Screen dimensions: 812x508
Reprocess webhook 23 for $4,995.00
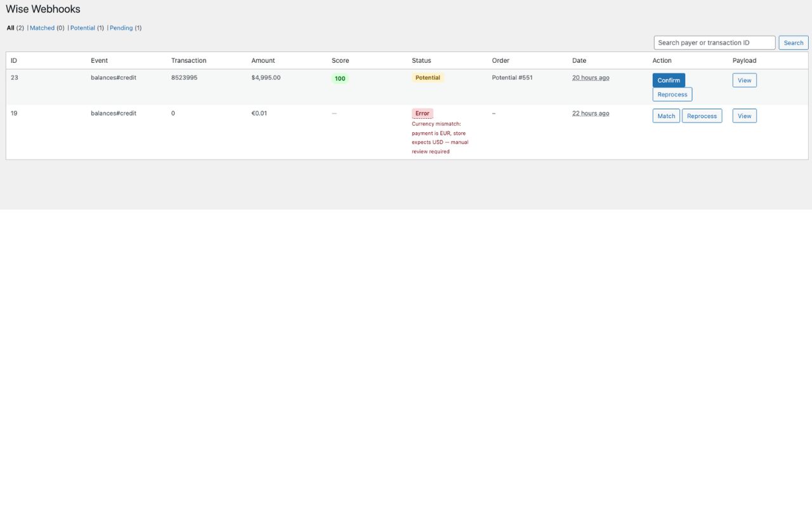[672, 95]
